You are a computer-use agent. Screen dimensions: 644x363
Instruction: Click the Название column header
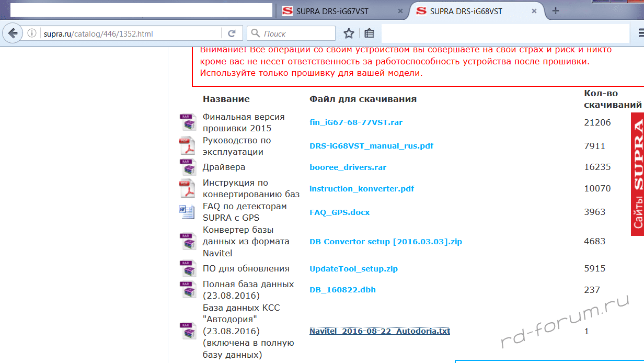[x=226, y=99]
